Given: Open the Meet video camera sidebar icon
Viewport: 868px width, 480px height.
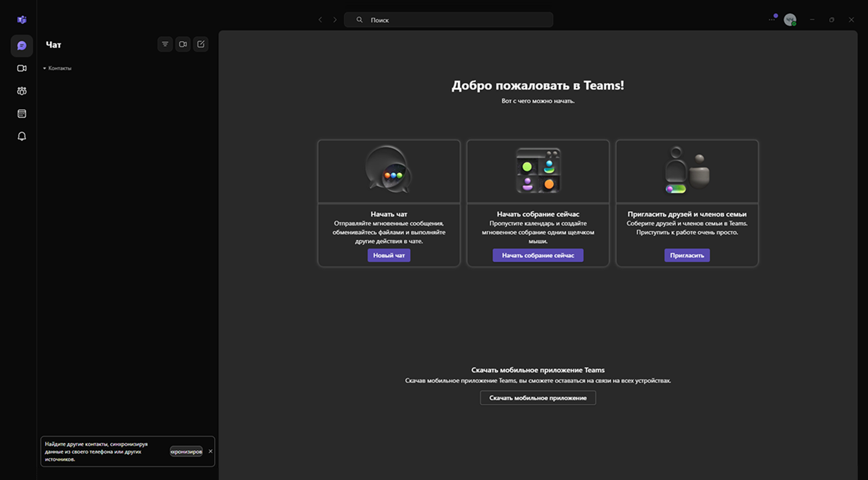Looking at the screenshot, I should [22, 69].
